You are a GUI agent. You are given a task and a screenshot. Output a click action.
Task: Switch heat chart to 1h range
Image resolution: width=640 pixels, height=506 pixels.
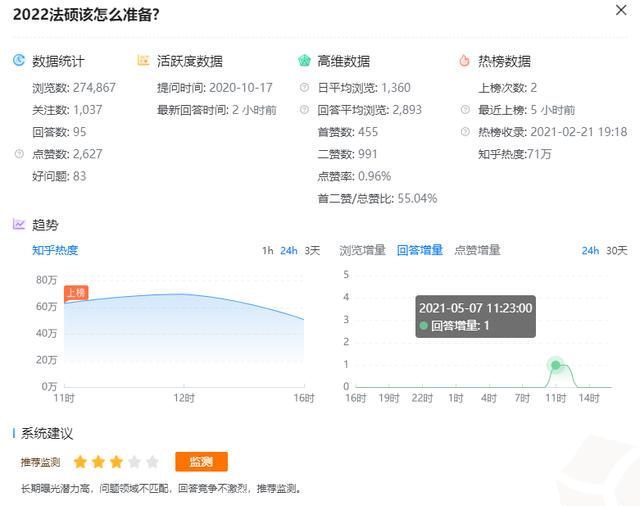(267, 251)
